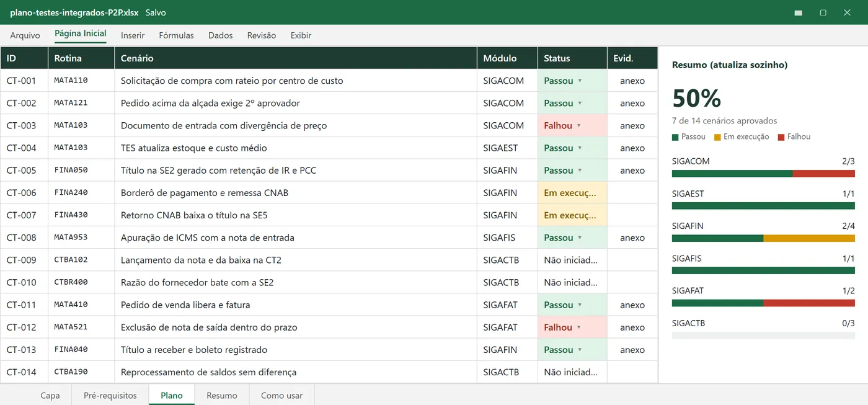Click the SIGACOM progress bar
The image size is (868, 405).
[763, 174]
